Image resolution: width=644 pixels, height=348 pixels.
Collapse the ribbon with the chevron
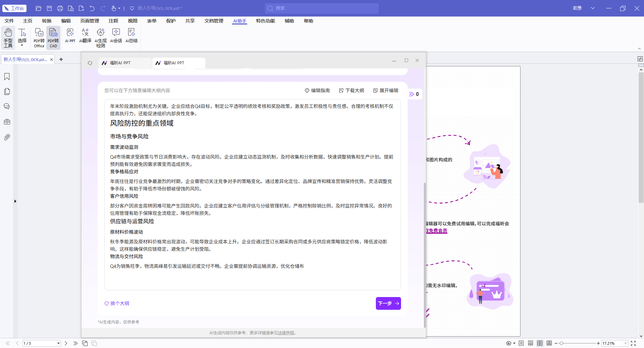point(639,49)
